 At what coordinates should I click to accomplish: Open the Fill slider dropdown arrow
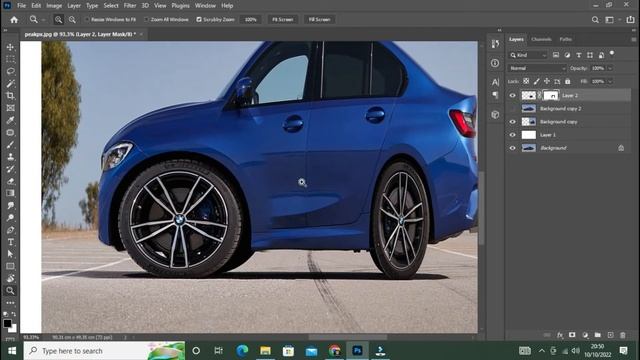click(x=610, y=81)
